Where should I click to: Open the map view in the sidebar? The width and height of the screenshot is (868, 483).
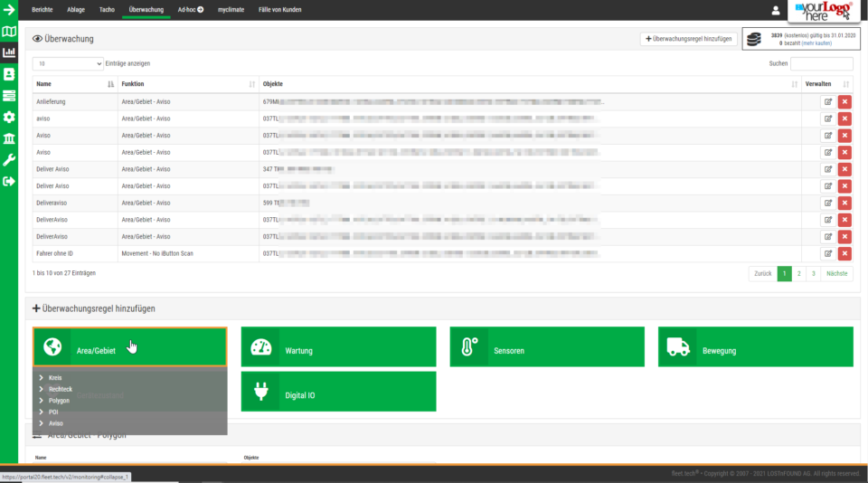[x=9, y=32]
